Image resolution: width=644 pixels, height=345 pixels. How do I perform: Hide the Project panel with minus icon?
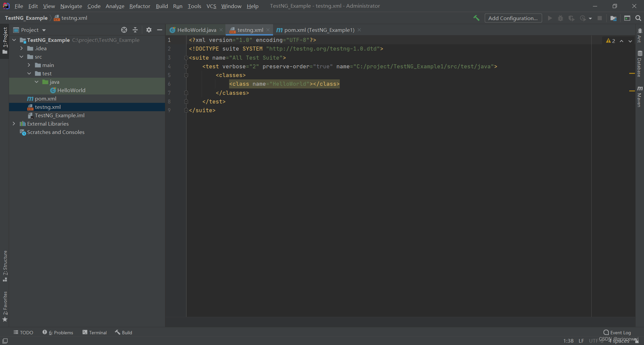(x=160, y=30)
